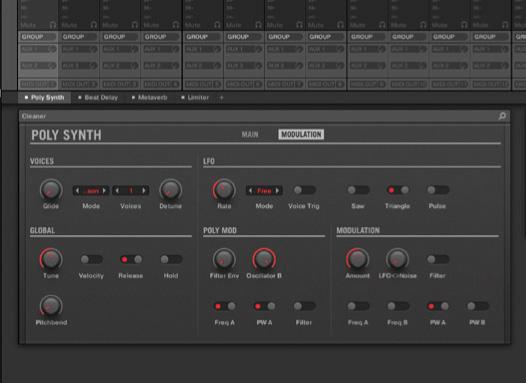Image resolution: width=526 pixels, height=383 pixels.
Task: Toggle the LFO Triangle waveform switch
Action: pyautogui.click(x=398, y=190)
